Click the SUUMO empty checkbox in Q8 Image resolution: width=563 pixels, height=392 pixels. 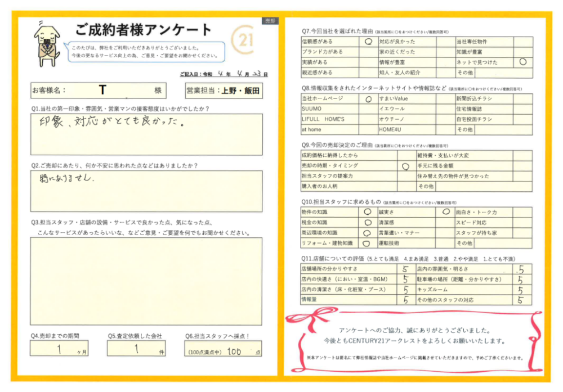point(368,109)
